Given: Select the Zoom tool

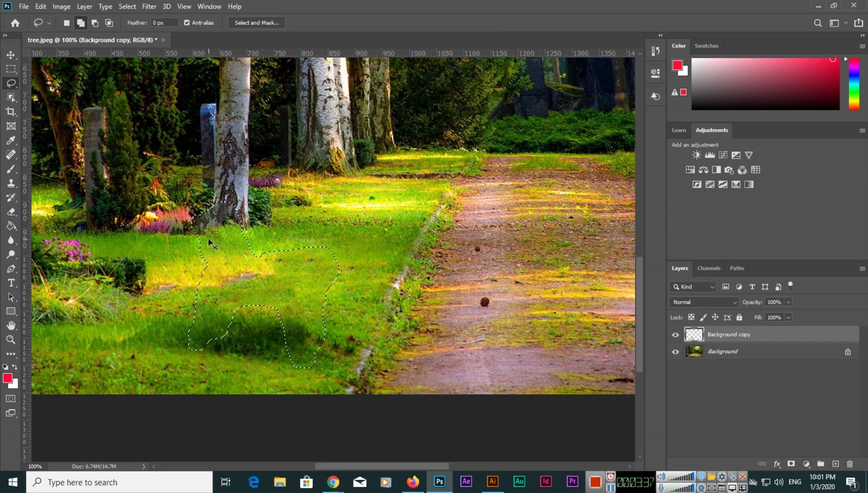Looking at the screenshot, I should [x=11, y=340].
